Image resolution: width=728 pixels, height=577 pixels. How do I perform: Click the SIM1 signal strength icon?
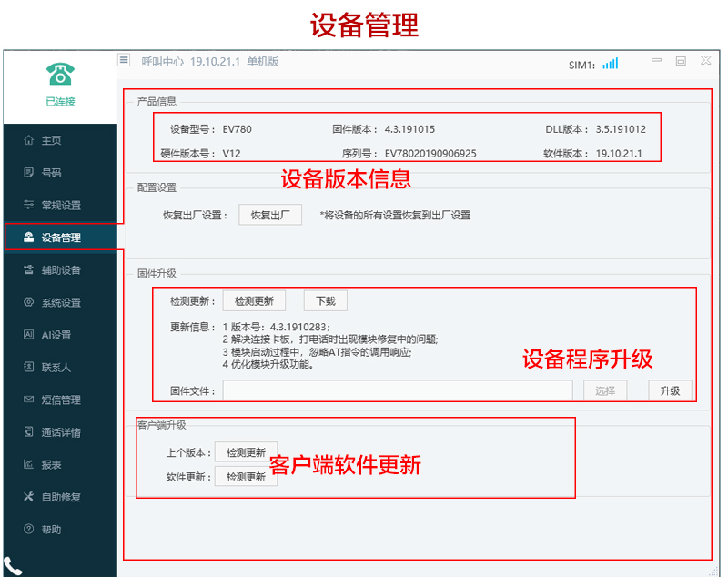[x=610, y=64]
